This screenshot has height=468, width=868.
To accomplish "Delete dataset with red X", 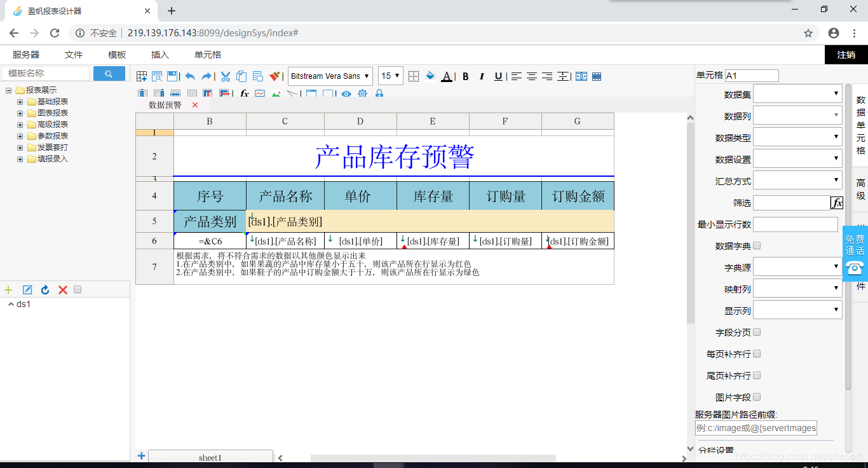I will (x=63, y=290).
